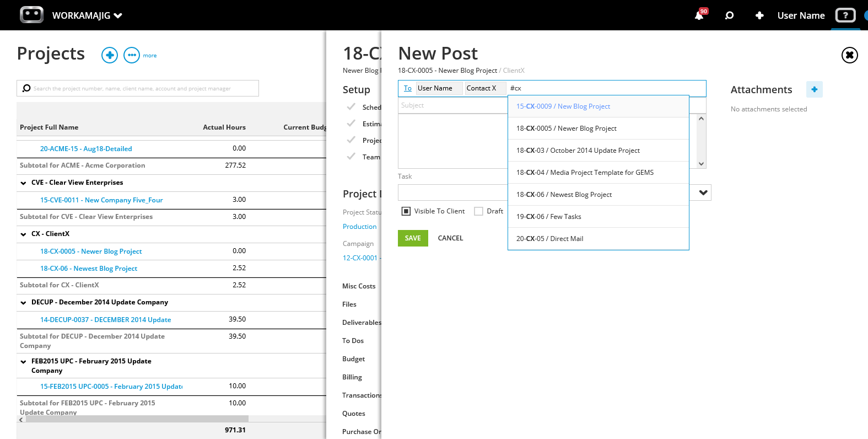The width and height of the screenshot is (868, 439).
Task: Click the Workamajig robot logo icon
Action: click(31, 15)
